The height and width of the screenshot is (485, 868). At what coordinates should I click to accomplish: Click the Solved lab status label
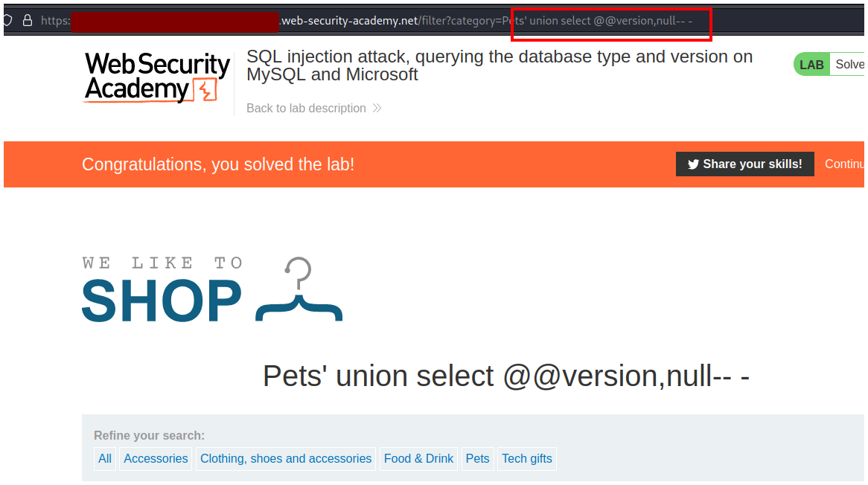[850, 65]
